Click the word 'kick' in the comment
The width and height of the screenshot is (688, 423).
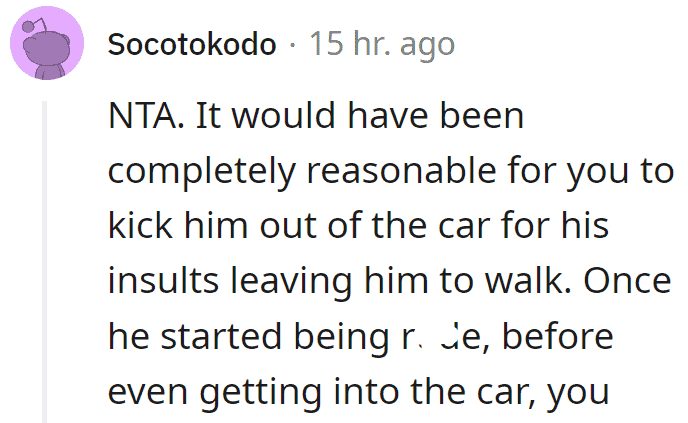tap(140, 226)
